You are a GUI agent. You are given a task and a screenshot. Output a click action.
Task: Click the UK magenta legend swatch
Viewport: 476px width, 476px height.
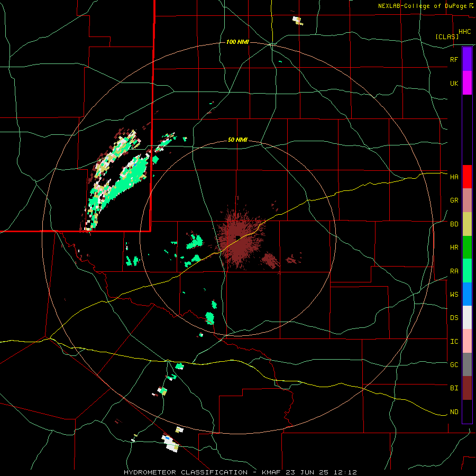click(467, 83)
